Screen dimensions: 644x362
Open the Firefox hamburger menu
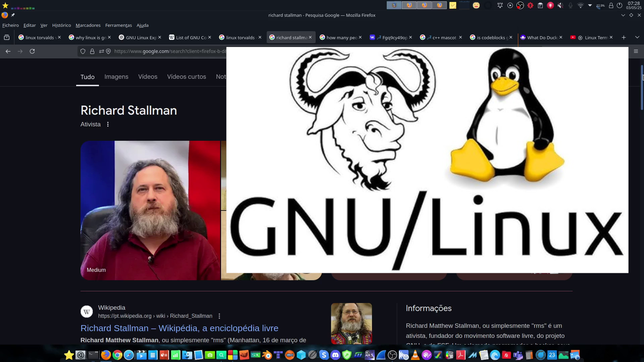[x=636, y=51]
